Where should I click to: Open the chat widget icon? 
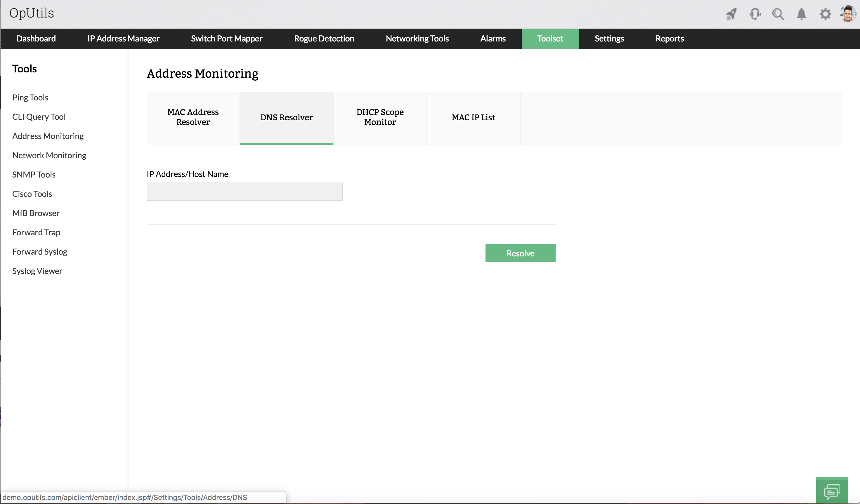(x=832, y=491)
